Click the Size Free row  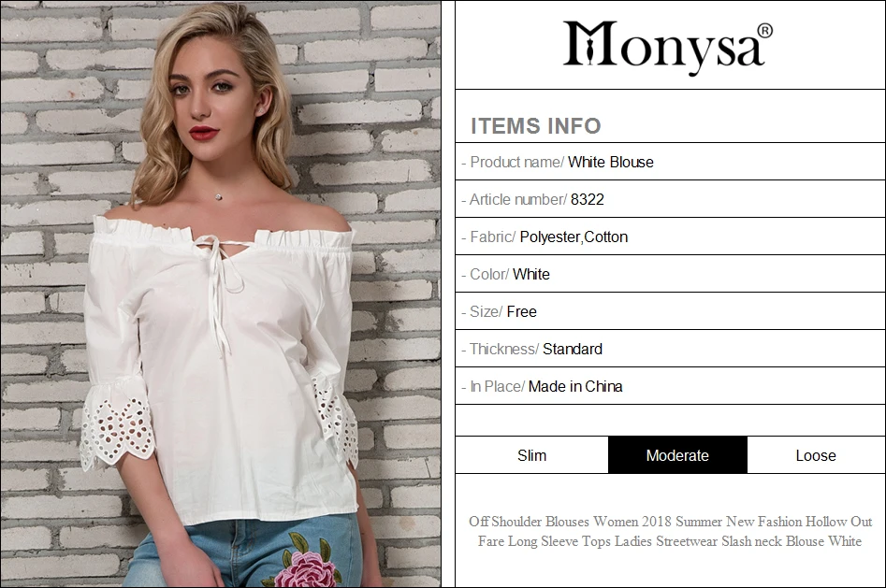[670, 311]
